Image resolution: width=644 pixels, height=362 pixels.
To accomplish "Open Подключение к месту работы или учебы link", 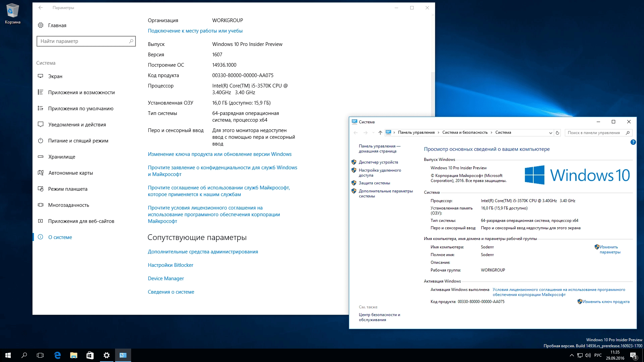I will click(x=195, y=31).
